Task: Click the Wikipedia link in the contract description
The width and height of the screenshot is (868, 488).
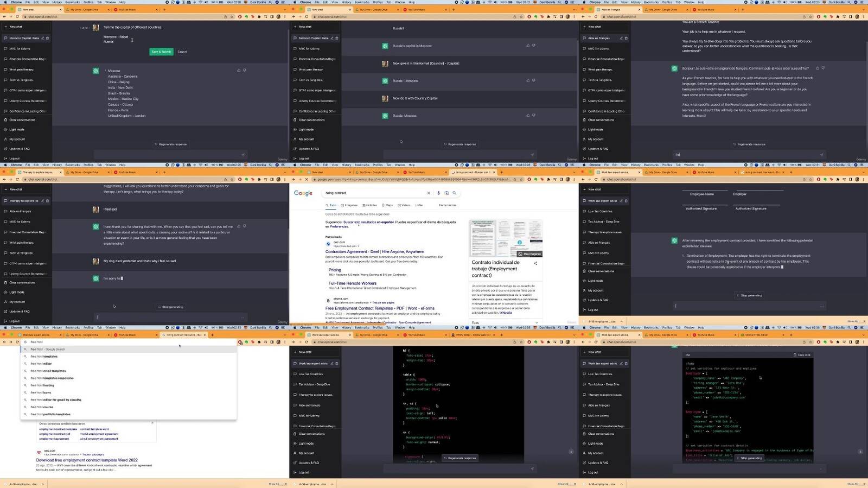Action: [x=506, y=313]
